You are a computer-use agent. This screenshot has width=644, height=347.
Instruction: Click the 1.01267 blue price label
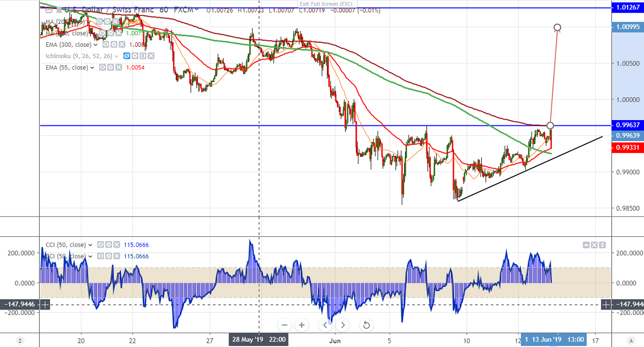[x=628, y=8]
